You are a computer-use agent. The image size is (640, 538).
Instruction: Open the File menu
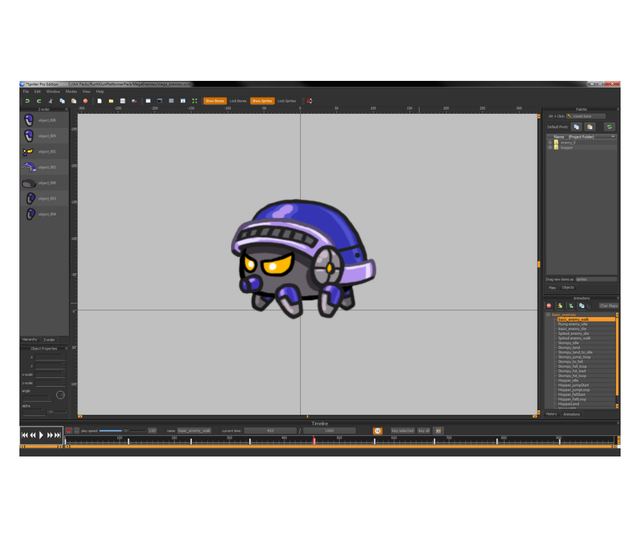click(26, 91)
